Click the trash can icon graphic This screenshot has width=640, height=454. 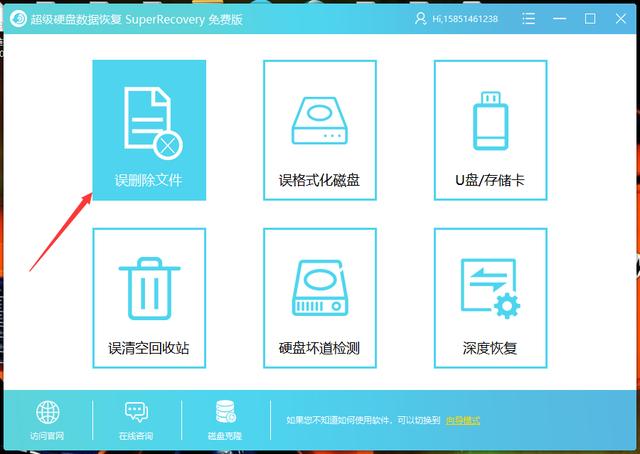pos(149,288)
